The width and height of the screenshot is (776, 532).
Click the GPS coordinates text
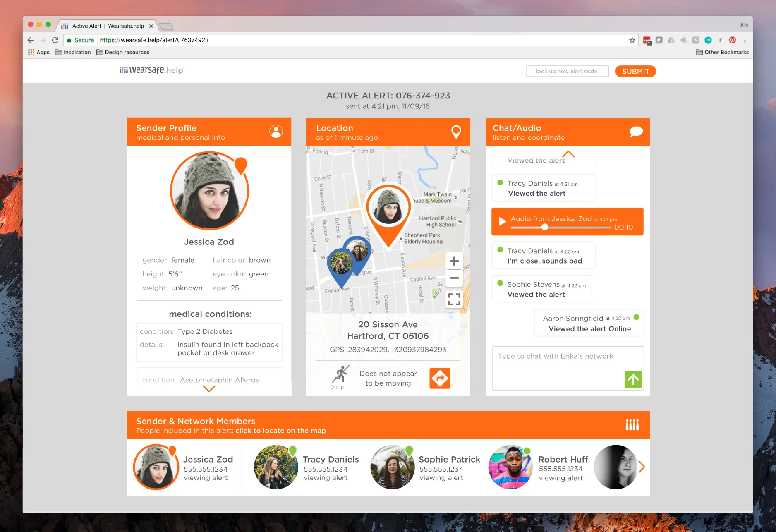pos(388,350)
